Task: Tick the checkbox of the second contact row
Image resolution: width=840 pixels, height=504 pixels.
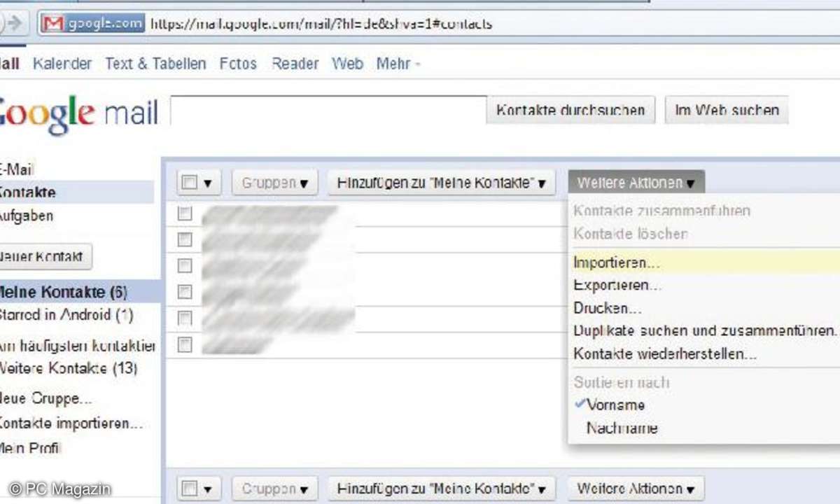Action: click(x=185, y=240)
